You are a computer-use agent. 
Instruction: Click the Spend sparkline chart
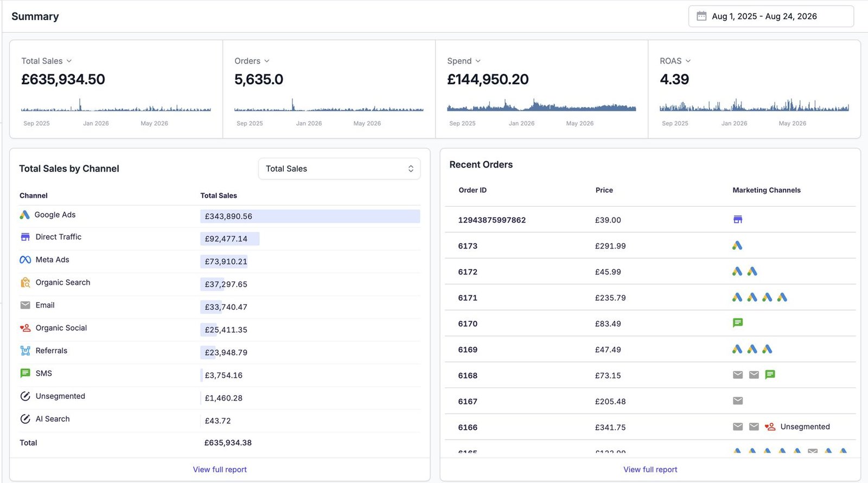click(541, 105)
